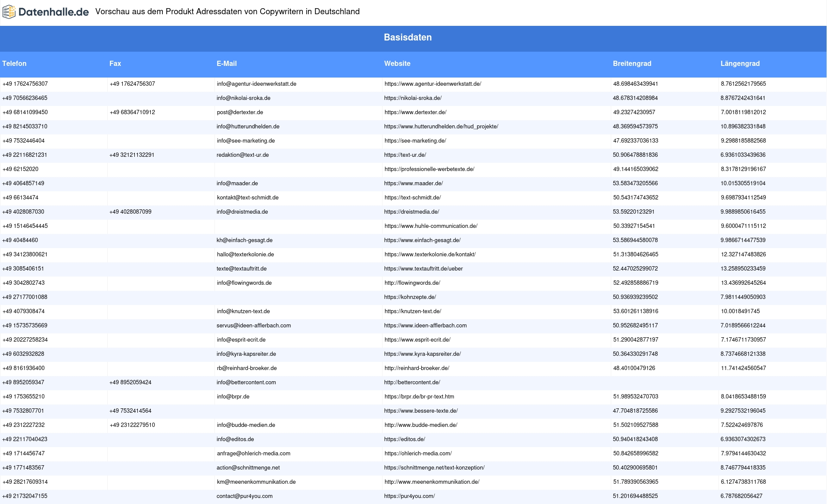The image size is (827, 504).
Task: Select phone number +49 28217609314
Action: pyautogui.click(x=25, y=482)
